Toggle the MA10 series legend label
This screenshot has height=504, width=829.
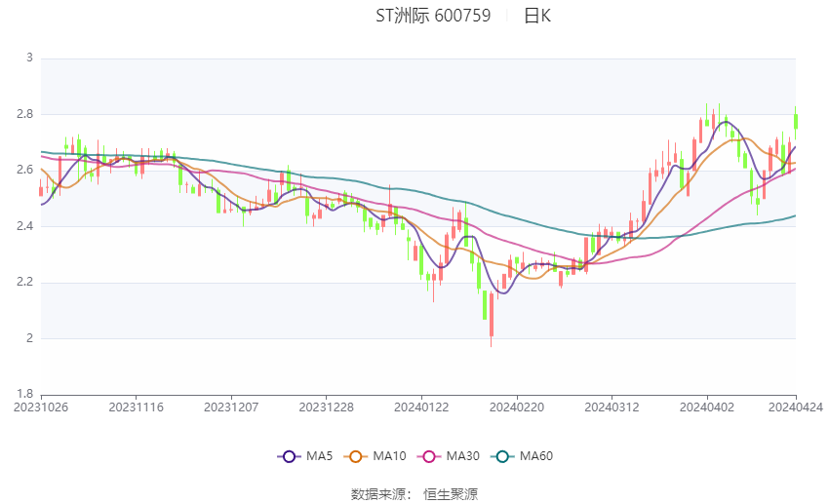pyautogui.click(x=391, y=456)
